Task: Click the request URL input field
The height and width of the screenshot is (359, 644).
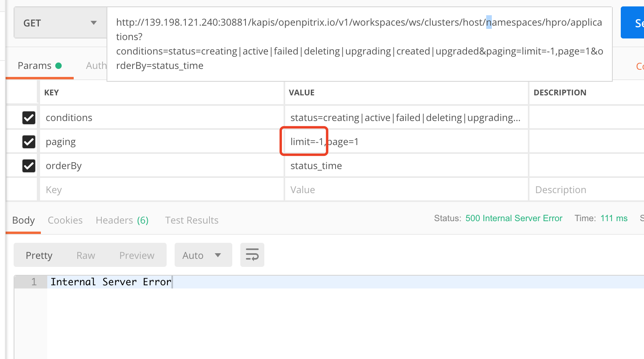Action: pos(360,44)
